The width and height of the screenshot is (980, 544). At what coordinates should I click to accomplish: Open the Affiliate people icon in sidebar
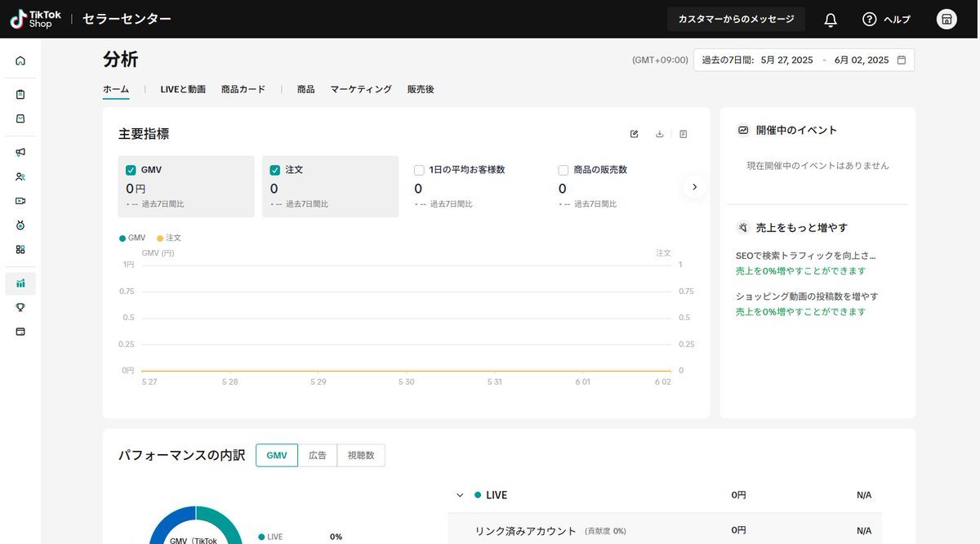click(20, 176)
